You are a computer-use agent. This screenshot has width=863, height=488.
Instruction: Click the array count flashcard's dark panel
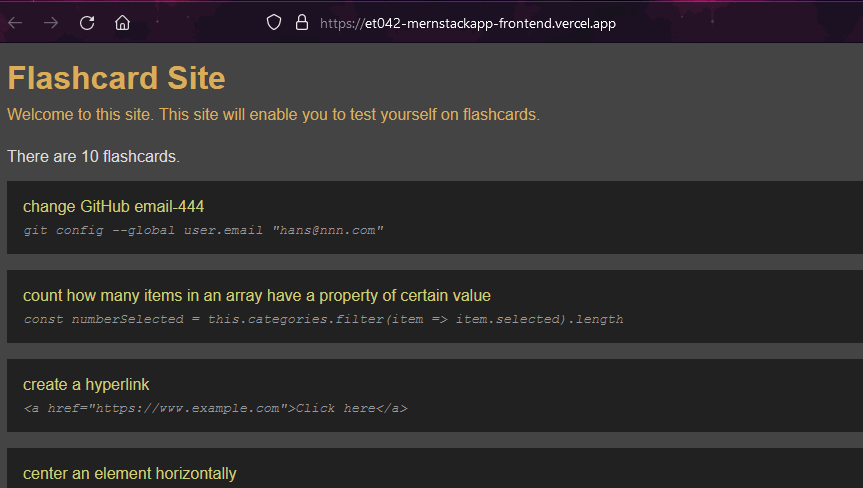[435, 306]
